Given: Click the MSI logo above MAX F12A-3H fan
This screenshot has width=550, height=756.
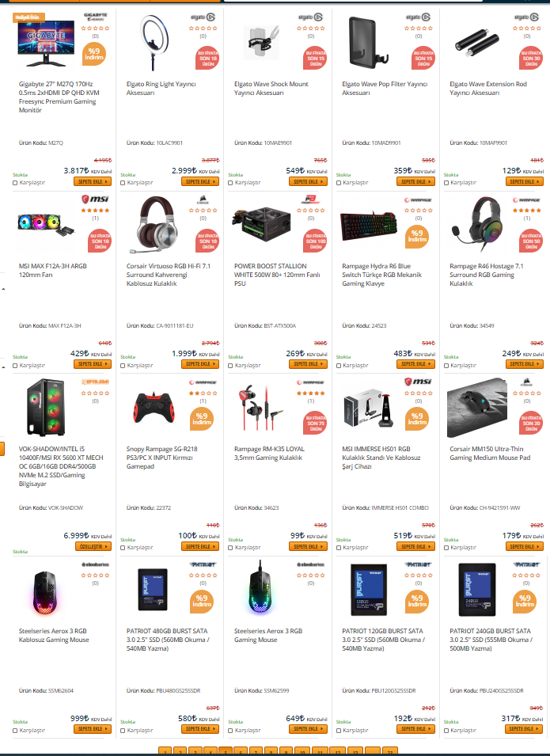Looking at the screenshot, I should [x=95, y=199].
